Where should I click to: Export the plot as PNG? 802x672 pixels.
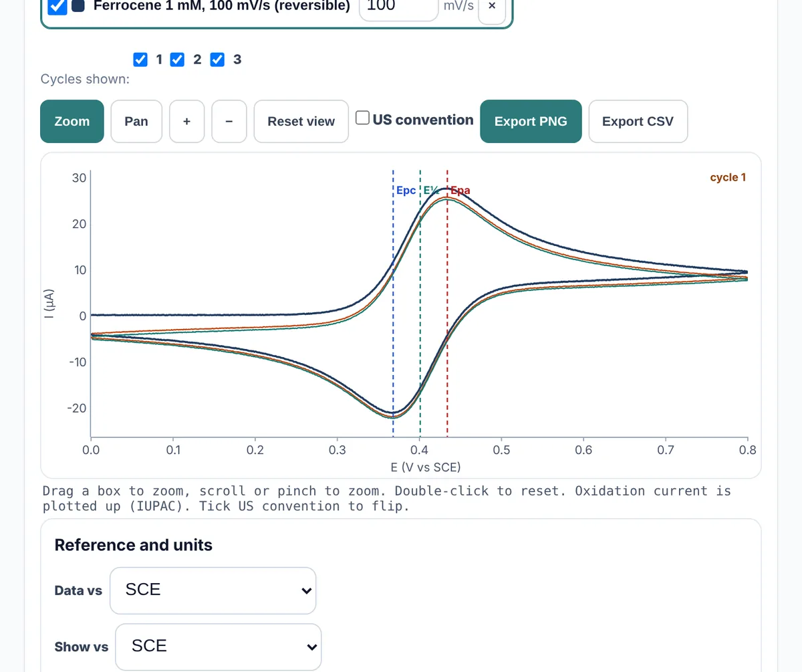pos(531,121)
